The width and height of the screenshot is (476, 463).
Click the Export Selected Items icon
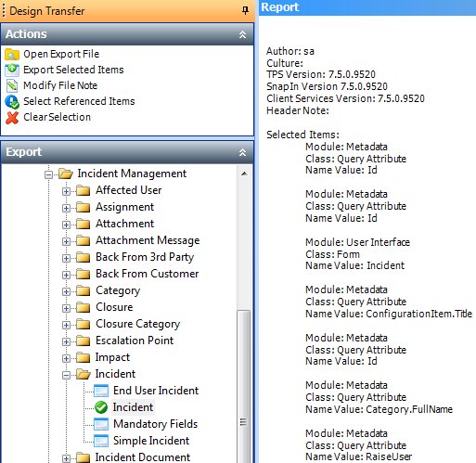[12, 70]
